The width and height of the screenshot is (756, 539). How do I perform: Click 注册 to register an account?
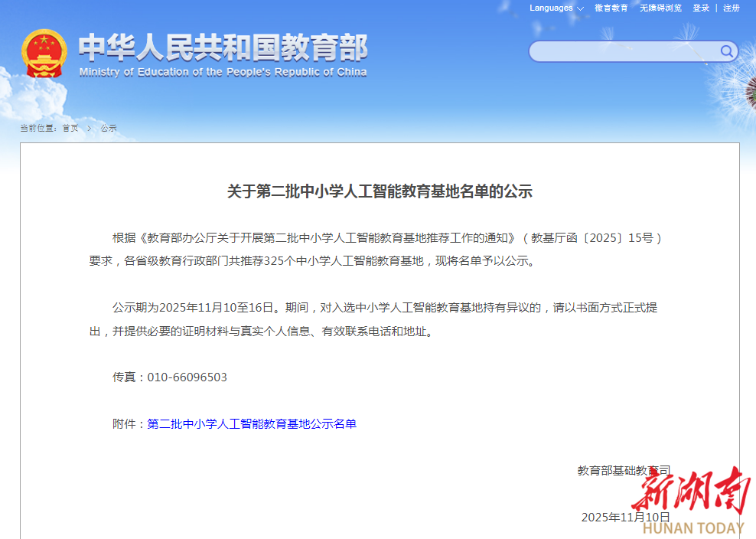coord(730,8)
